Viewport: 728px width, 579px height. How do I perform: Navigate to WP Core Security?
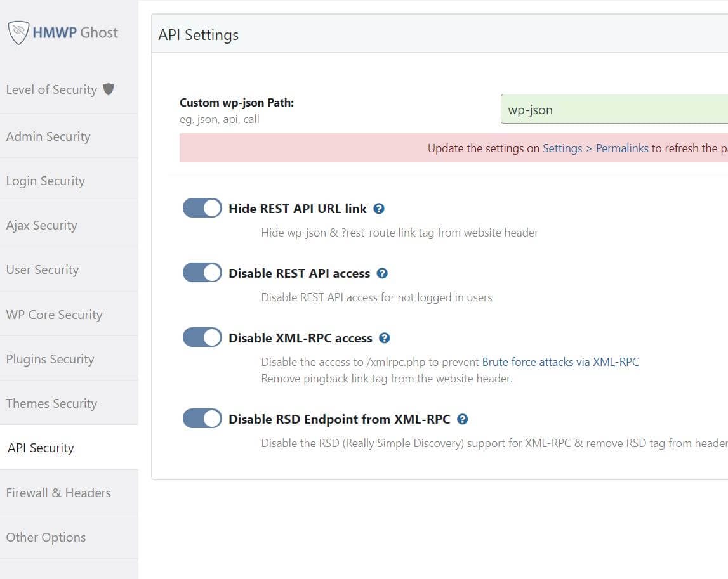coord(54,315)
